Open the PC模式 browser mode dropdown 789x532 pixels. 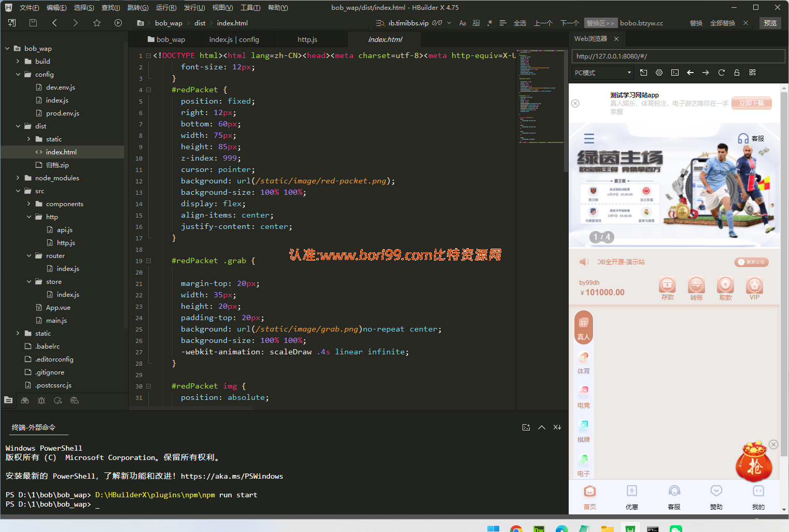(x=603, y=73)
